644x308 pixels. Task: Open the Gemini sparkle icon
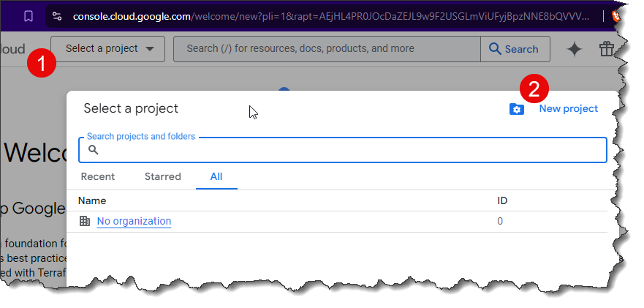coord(574,49)
